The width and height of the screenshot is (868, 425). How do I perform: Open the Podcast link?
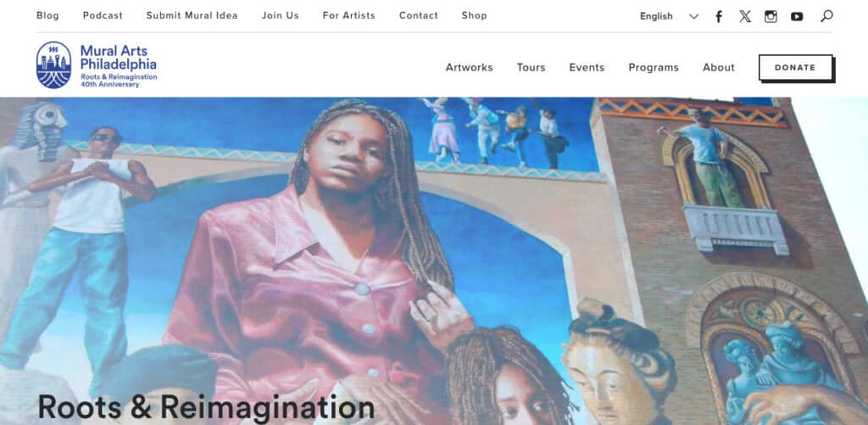(x=103, y=15)
